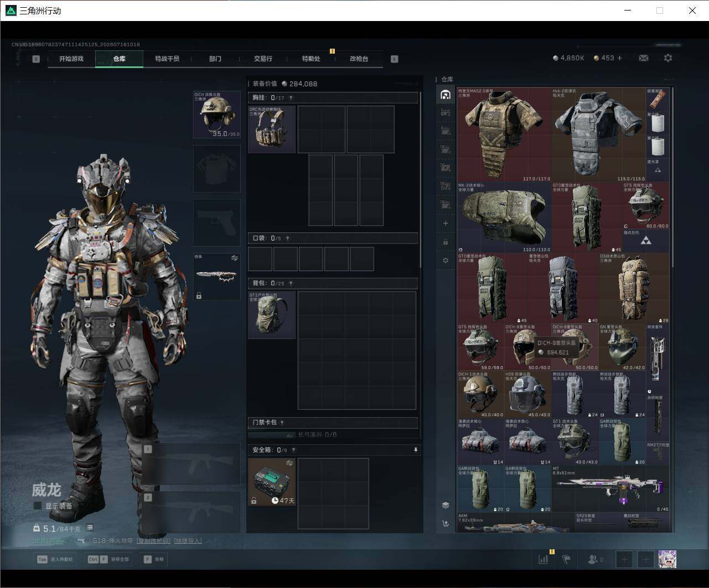The height and width of the screenshot is (588, 709).
Task: Switch to the 特战干员 tab
Action: pyautogui.click(x=167, y=59)
